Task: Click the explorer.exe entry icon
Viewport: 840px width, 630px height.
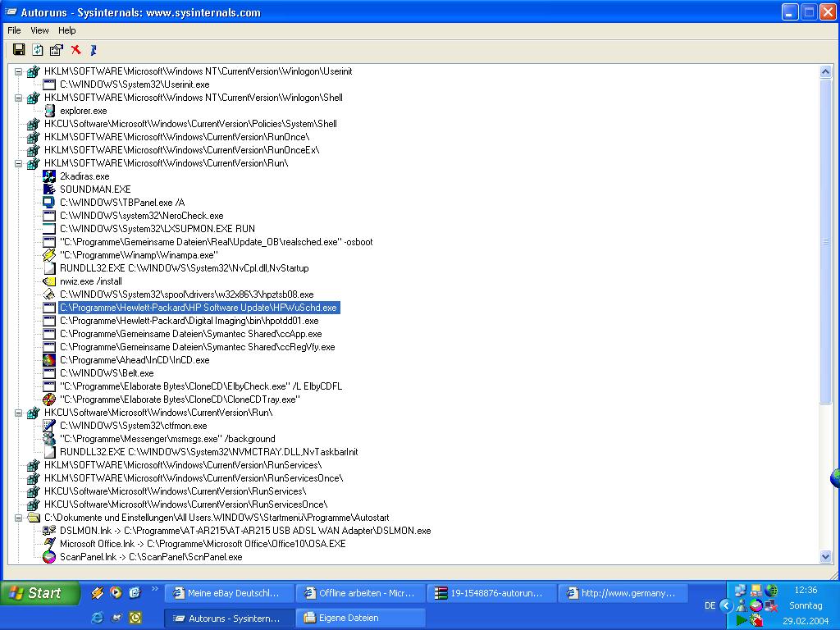Action: point(49,111)
